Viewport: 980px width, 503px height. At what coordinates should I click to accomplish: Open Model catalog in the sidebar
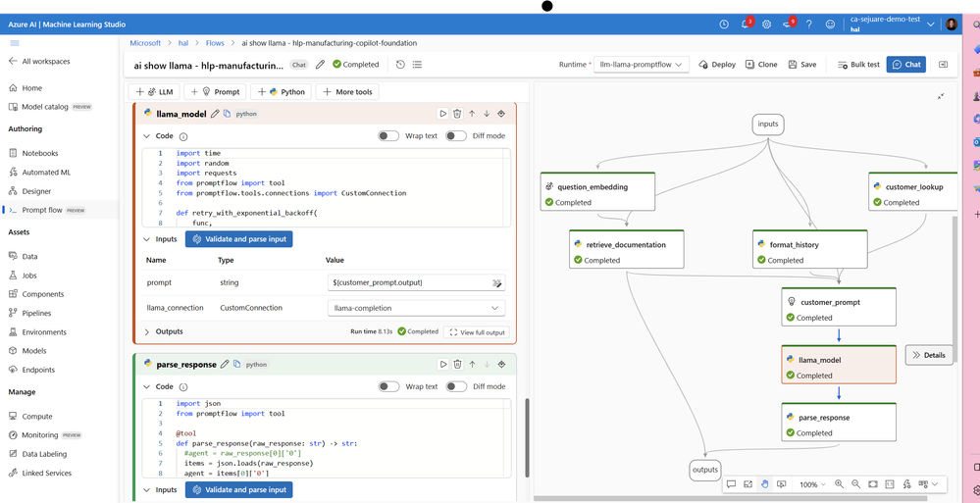[45, 107]
